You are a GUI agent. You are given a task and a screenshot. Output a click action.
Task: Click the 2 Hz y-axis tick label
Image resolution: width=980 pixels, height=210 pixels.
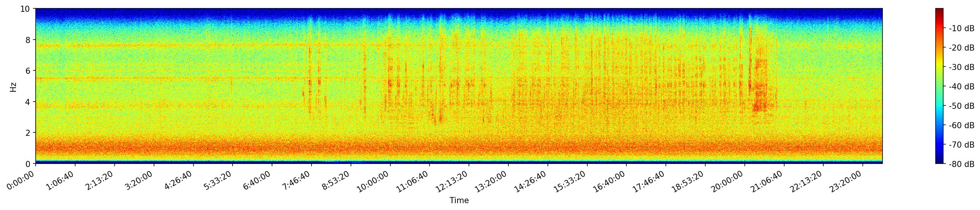[28, 133]
